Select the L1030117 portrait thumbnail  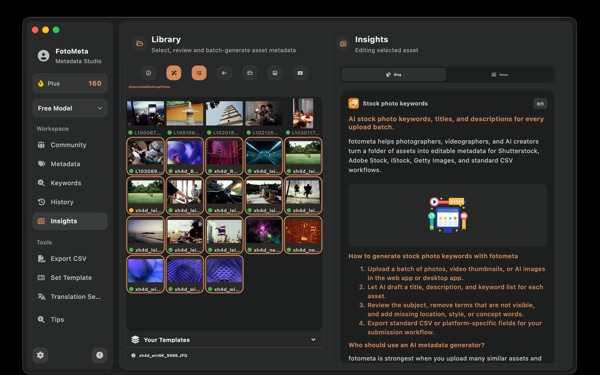tap(303, 113)
